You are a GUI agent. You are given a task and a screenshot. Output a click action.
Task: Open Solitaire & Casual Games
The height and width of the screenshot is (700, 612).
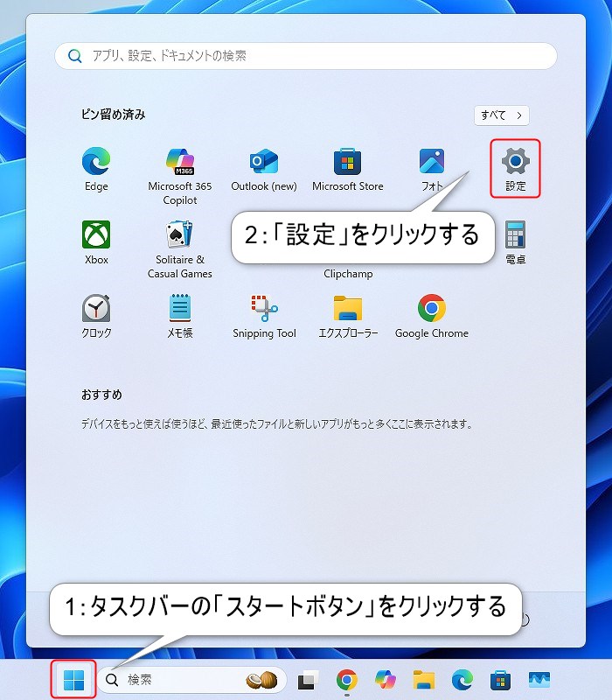pyautogui.click(x=180, y=250)
